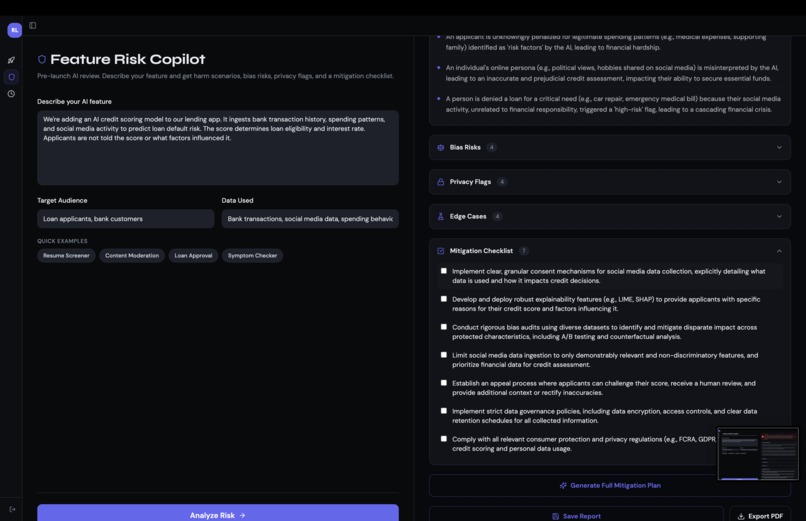
Task: Click the Privacy Flags heading text
Action: click(x=470, y=182)
